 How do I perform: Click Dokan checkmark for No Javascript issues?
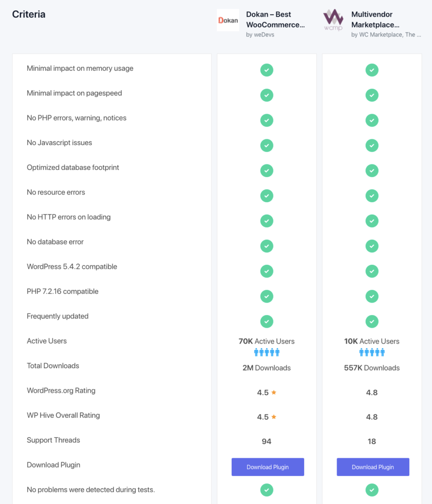point(267,145)
